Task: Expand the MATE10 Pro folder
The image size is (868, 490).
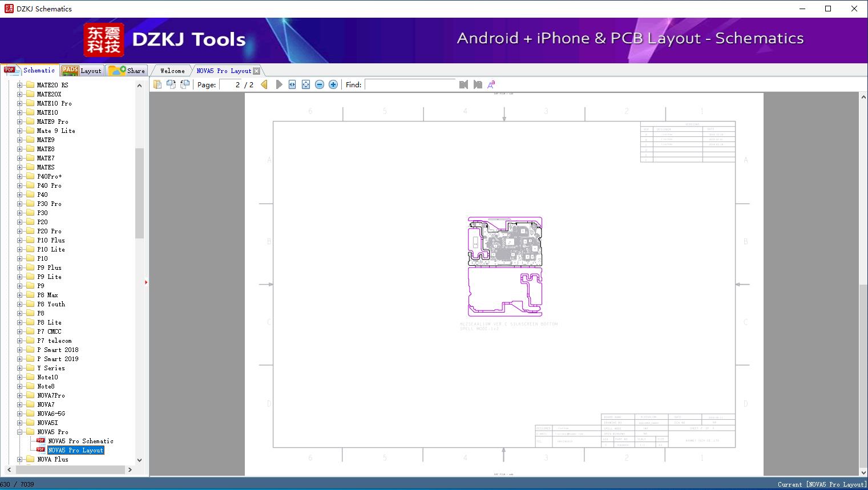Action: point(20,103)
